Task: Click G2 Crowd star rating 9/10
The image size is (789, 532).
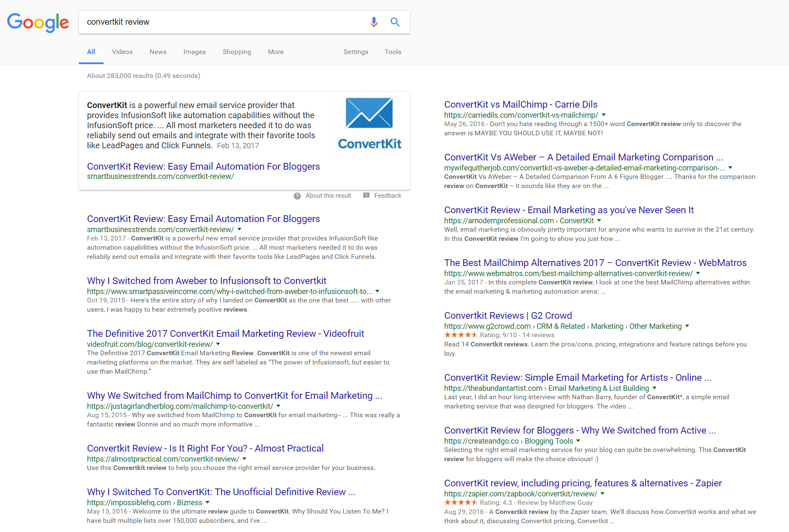Action: click(461, 335)
